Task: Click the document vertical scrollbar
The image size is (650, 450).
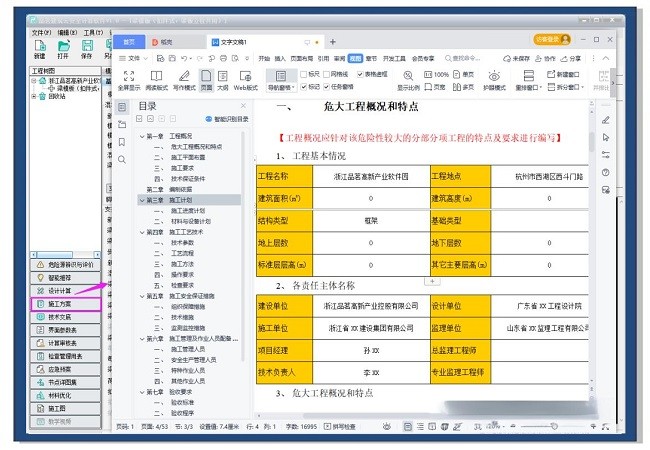Action: pos(592,142)
